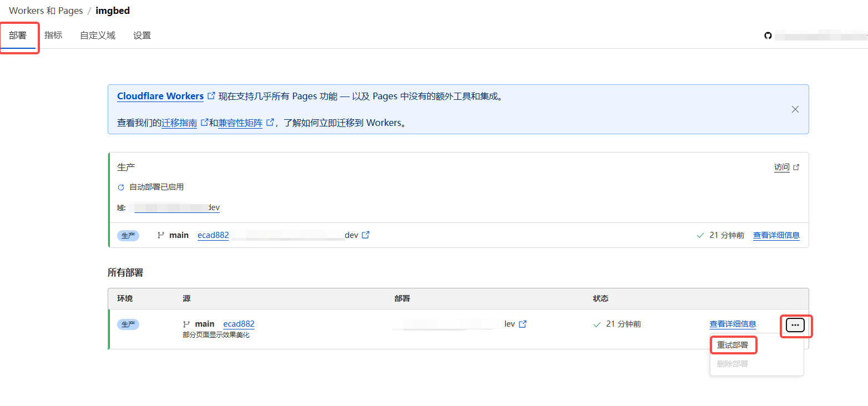Open the Cloudflare Workers link in banner
Image resolution: width=868 pixels, height=406 pixels.
click(160, 97)
